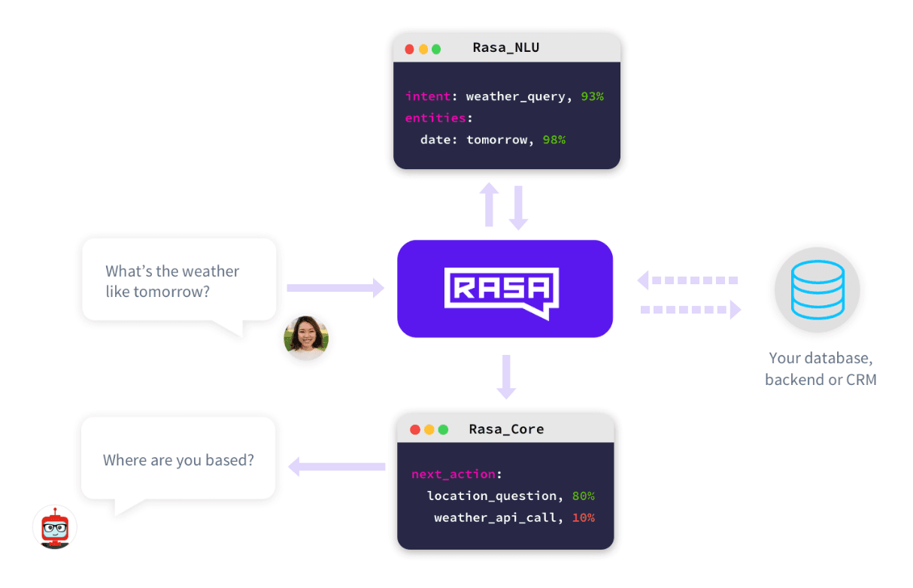Click the weather_api_call 10% line
This screenshot has height=588, width=913.
click(x=514, y=518)
